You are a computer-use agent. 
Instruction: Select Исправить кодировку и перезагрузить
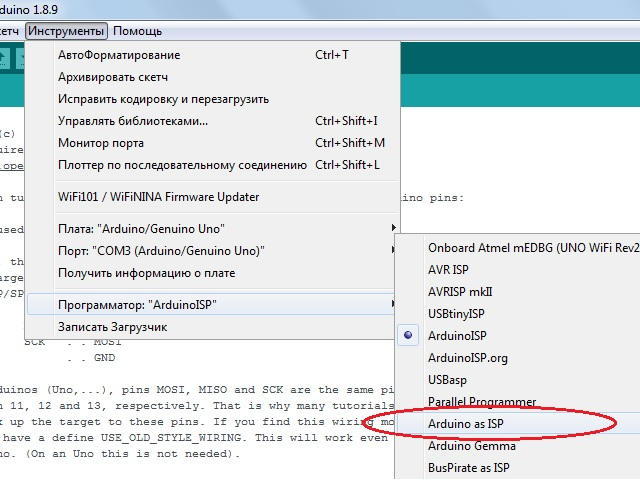coord(213,99)
